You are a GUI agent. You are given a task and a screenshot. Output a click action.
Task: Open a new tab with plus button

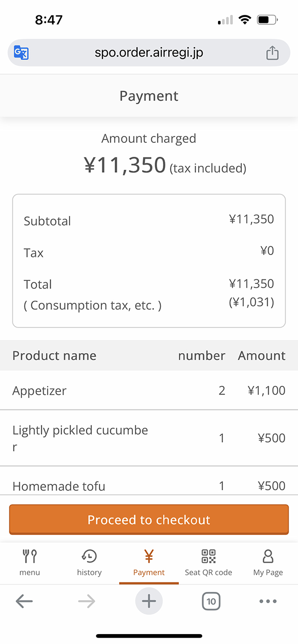(149, 601)
